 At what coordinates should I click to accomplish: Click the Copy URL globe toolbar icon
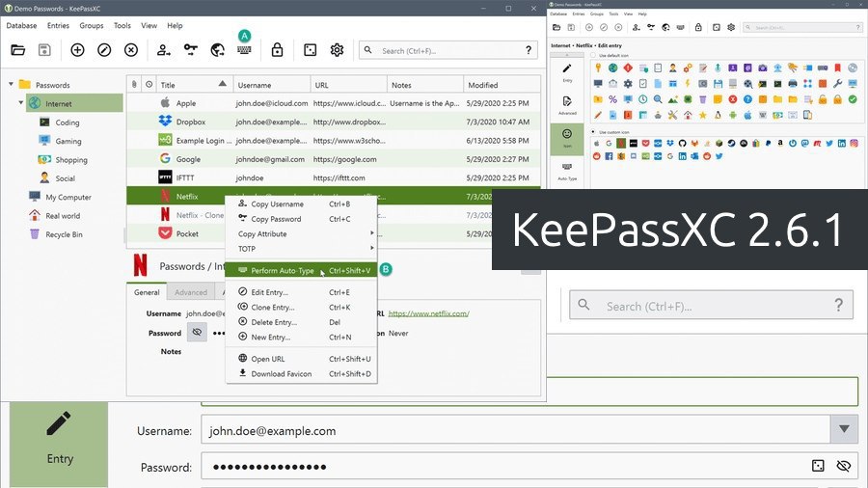coord(218,50)
